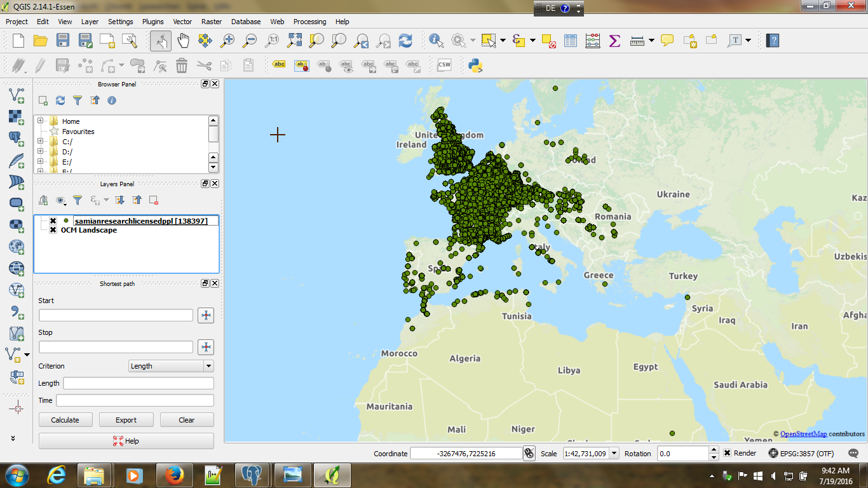Refresh the map canvas
This screenshot has height=488, width=868.
click(405, 41)
